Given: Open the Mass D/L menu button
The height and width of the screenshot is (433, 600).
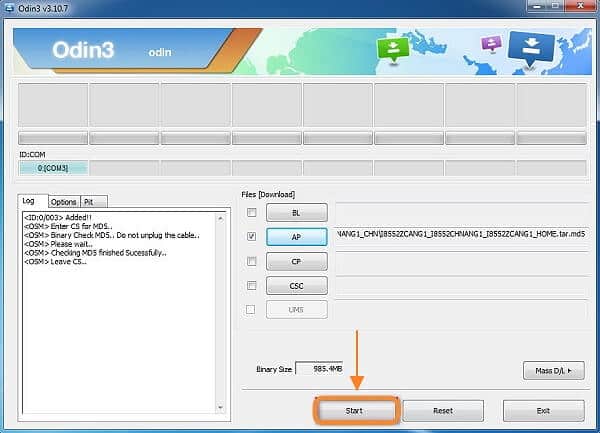Looking at the screenshot, I should coord(554,370).
